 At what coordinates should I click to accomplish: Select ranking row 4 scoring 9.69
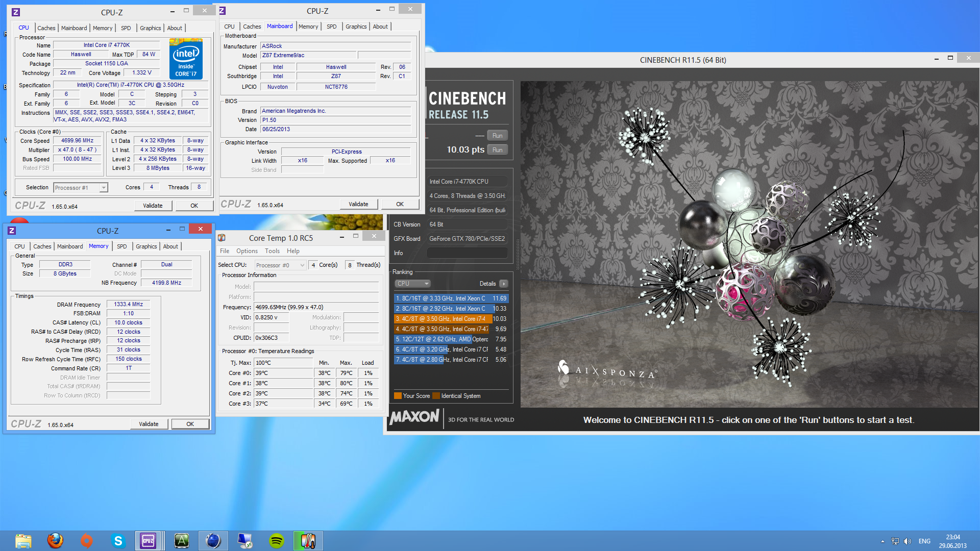coord(451,329)
